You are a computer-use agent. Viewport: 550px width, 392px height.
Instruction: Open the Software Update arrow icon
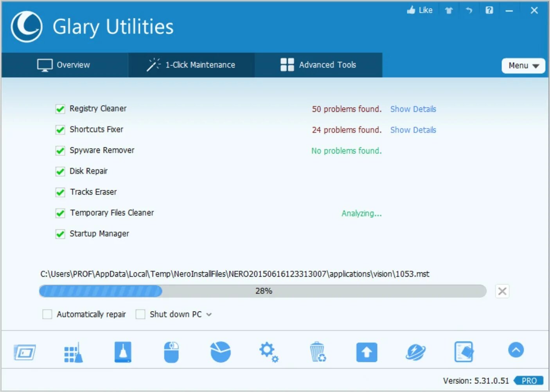(x=367, y=352)
